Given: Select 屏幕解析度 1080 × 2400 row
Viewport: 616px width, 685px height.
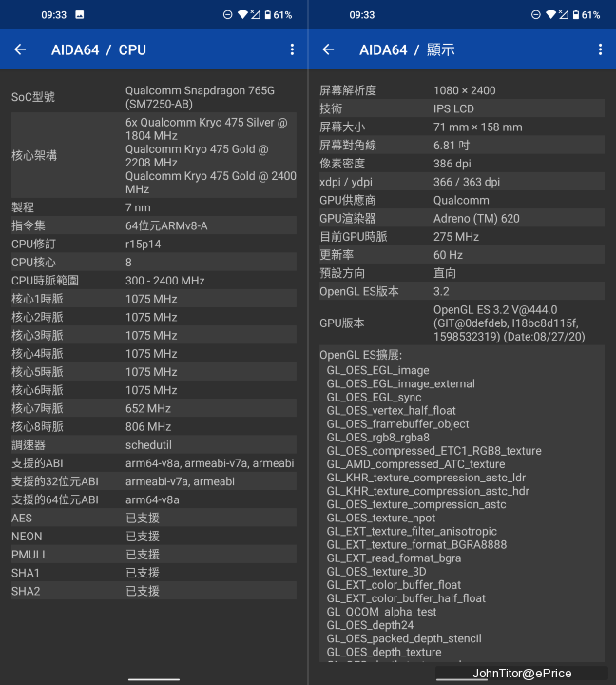Looking at the screenshot, I should (x=462, y=90).
